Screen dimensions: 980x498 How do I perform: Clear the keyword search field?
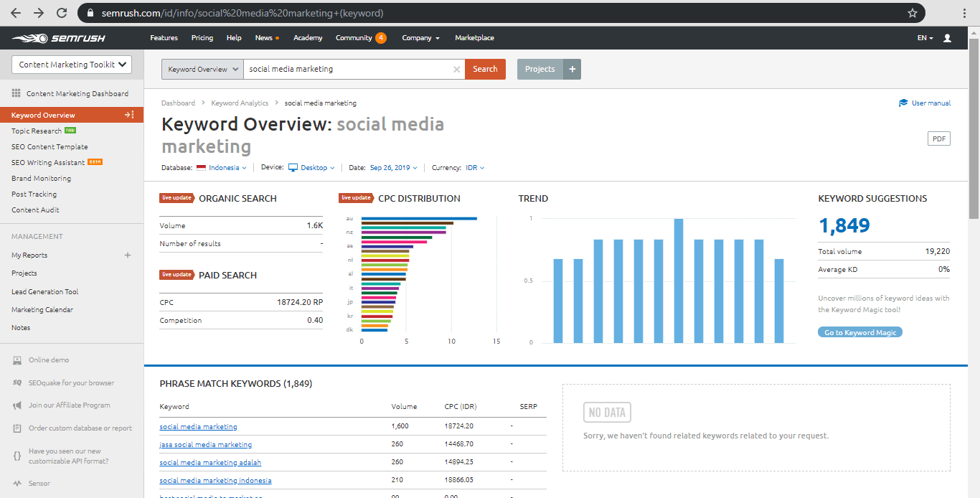pos(456,70)
